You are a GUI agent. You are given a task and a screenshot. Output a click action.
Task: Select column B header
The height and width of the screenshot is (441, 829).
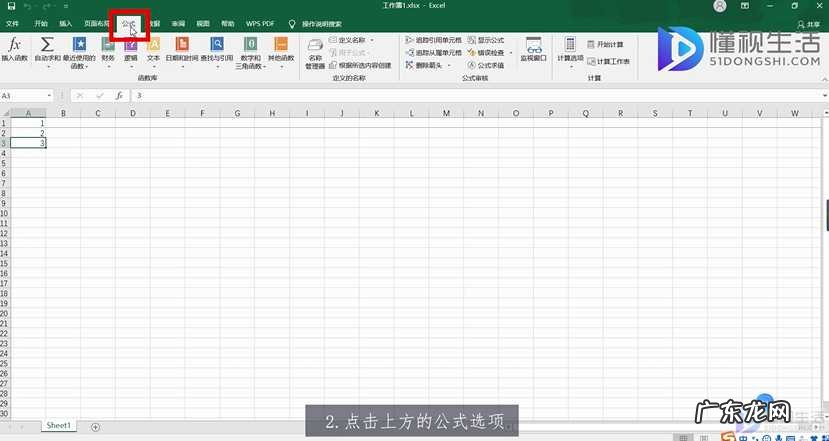[x=63, y=113]
